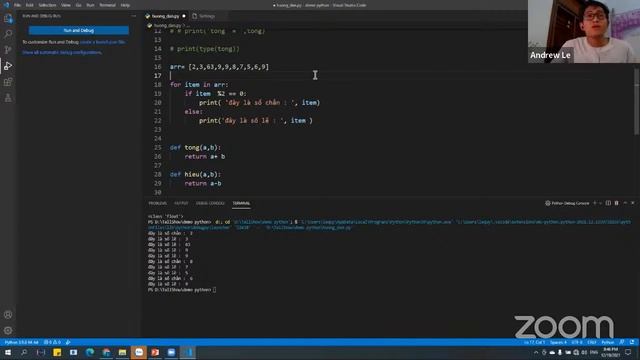Screen dimensions: 640x360
Task: Click the blue Run and Debug button
Action: tap(79, 30)
